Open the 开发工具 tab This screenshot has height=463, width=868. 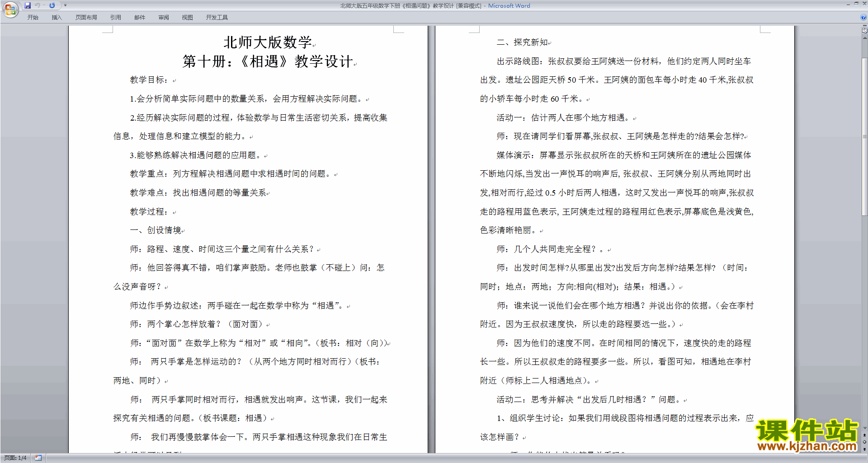[x=217, y=17]
